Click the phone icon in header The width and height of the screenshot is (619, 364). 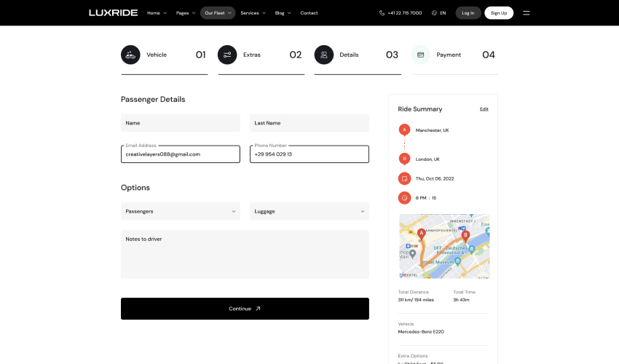click(382, 13)
